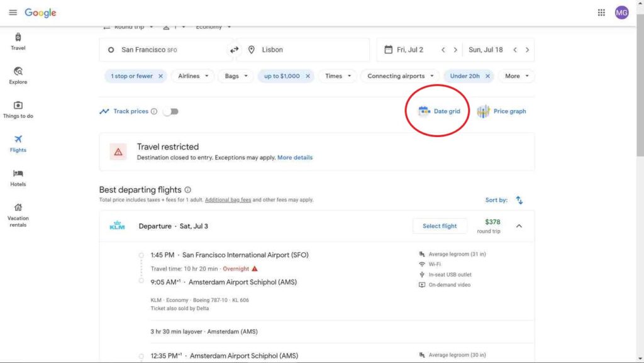
Task: Move return date one day earlier
Action: (x=515, y=50)
